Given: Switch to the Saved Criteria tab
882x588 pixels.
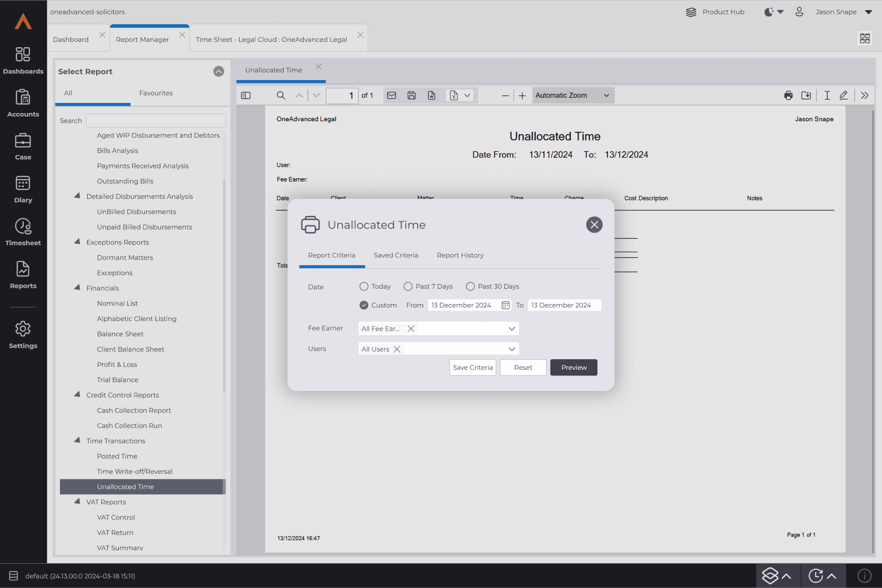Looking at the screenshot, I should pyautogui.click(x=396, y=255).
